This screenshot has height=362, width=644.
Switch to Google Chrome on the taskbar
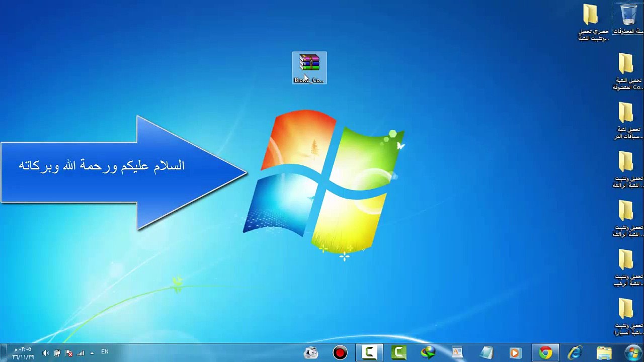pos(545,353)
